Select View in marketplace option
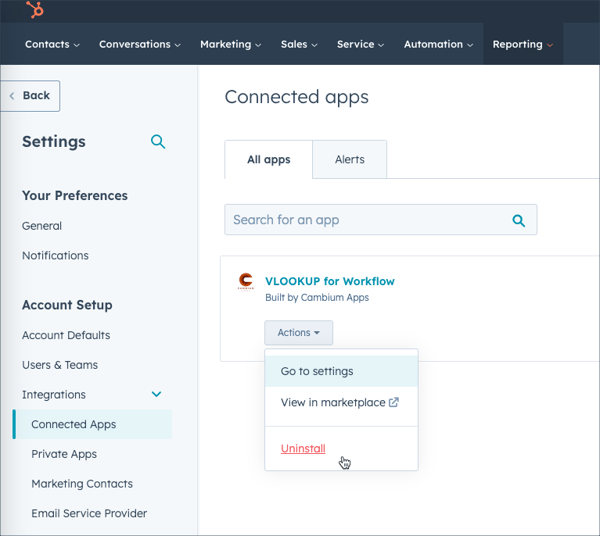The height and width of the screenshot is (536, 600). click(341, 402)
